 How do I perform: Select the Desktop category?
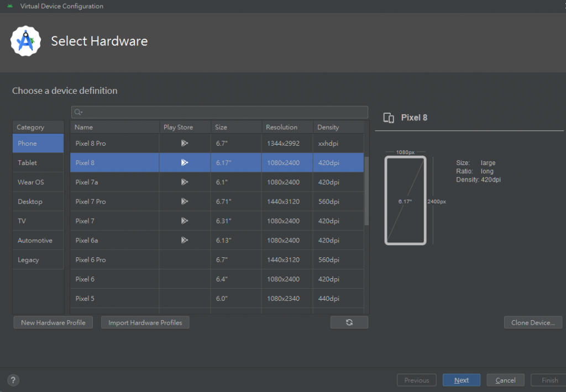pos(38,202)
